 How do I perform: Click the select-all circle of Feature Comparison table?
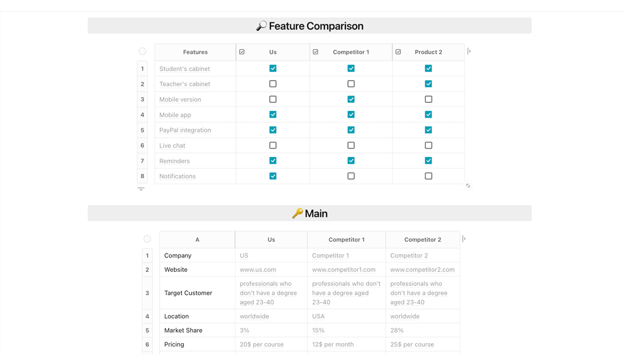tap(142, 51)
